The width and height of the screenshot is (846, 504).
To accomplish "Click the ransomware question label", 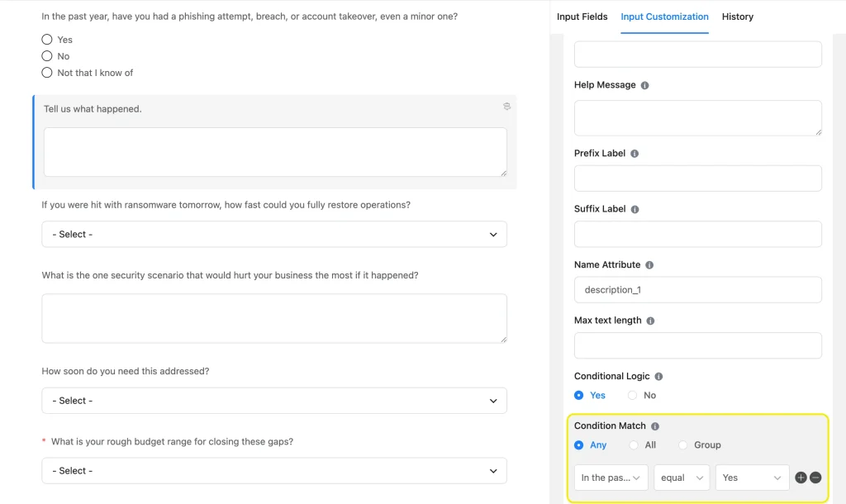I will click(x=226, y=205).
